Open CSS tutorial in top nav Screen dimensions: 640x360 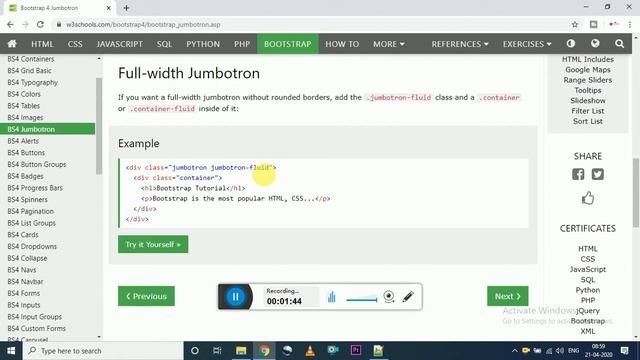pyautogui.click(x=75, y=44)
